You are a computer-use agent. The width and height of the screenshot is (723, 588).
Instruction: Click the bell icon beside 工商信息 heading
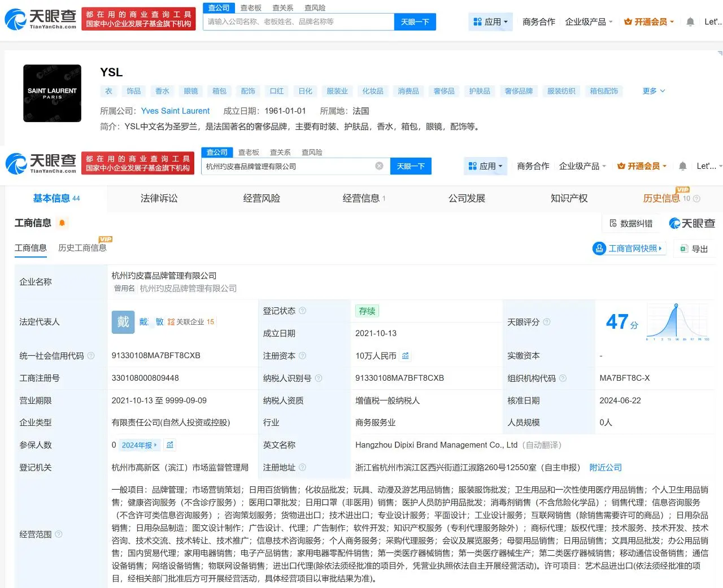(x=62, y=223)
